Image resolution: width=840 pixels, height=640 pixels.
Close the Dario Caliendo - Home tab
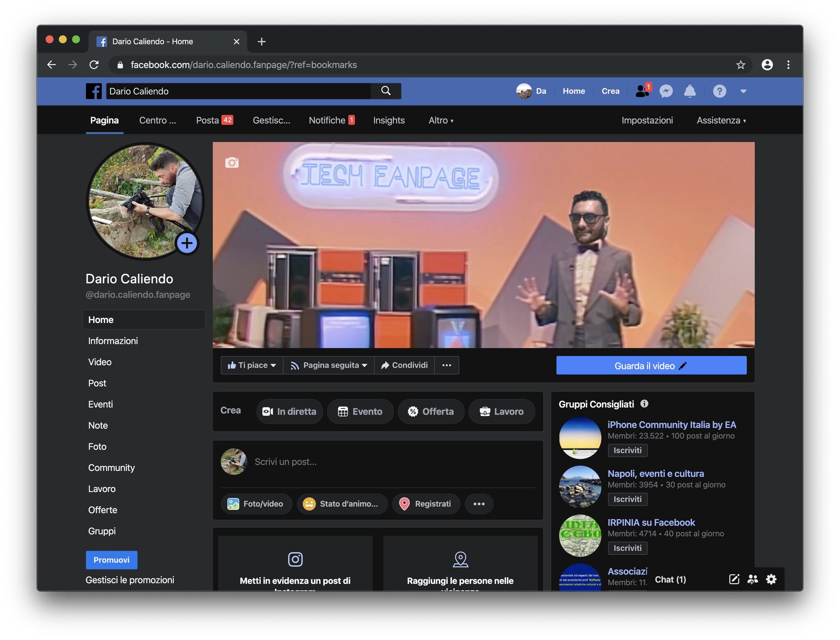click(x=236, y=41)
